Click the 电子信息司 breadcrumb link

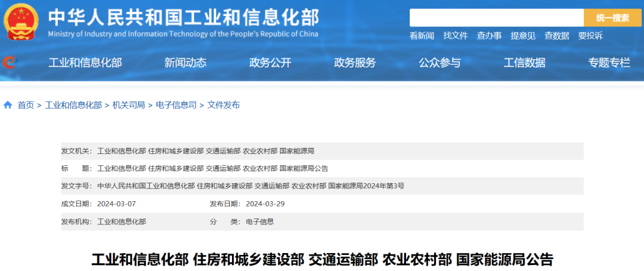pyautogui.click(x=176, y=105)
